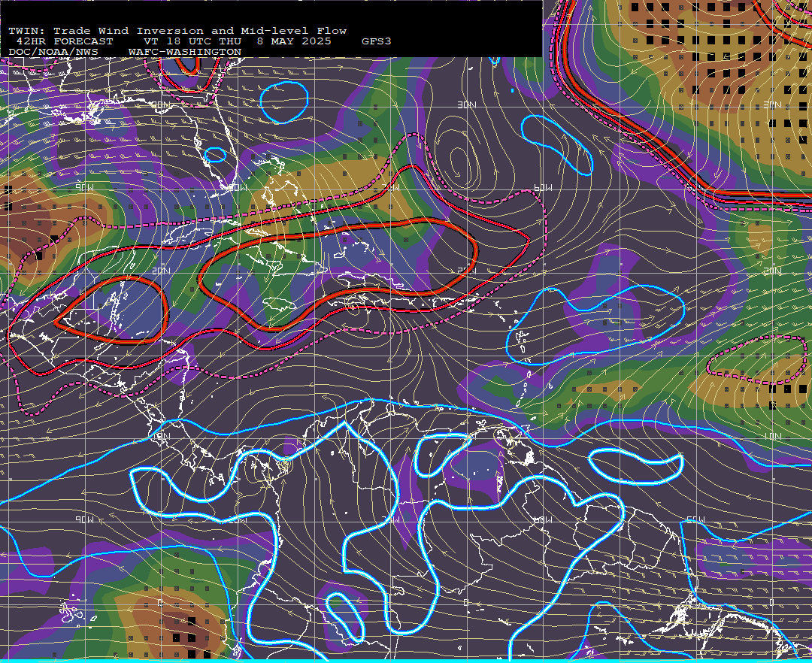Select the 'GFS3' model label
Image resolution: width=812 pixels, height=663 pixels.
click(x=376, y=41)
